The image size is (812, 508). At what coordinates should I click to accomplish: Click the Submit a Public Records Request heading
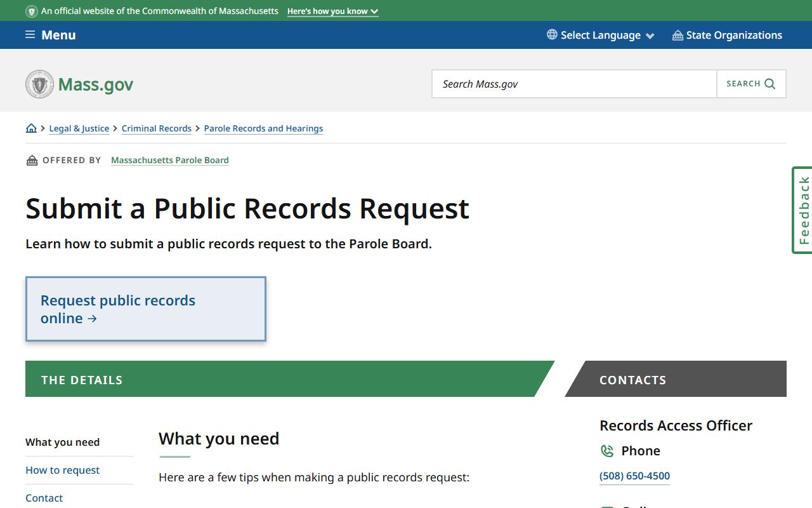(x=247, y=208)
